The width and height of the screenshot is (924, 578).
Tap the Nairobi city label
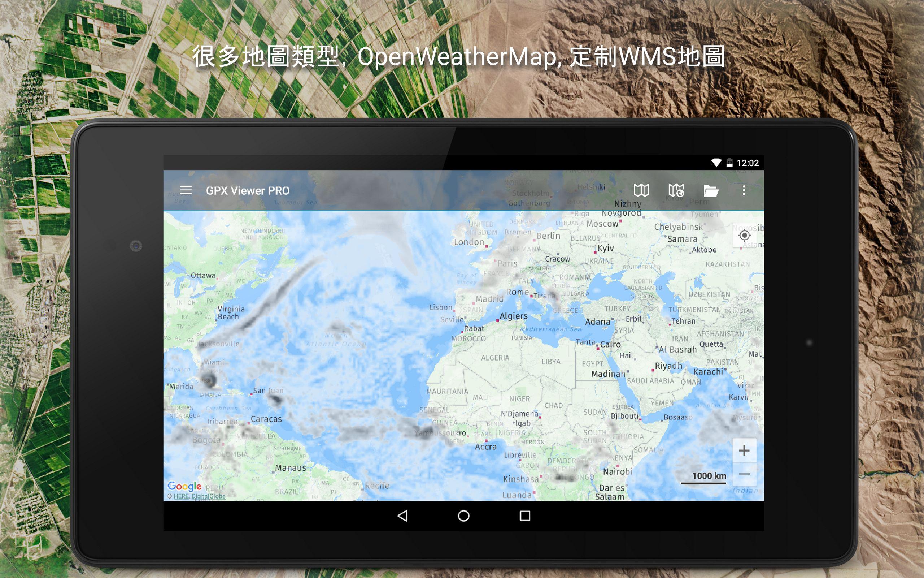click(x=618, y=472)
